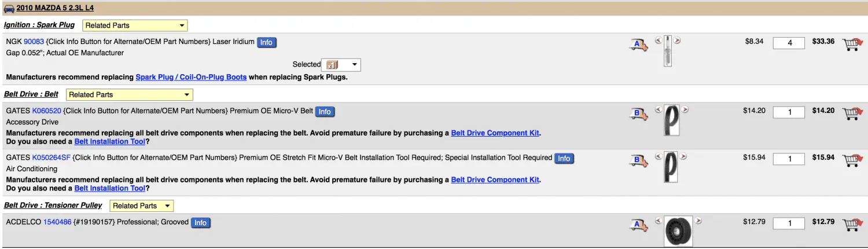868x249 pixels.
Task: Open Belt Drive Component Kit link under K060520
Action: [495, 133]
